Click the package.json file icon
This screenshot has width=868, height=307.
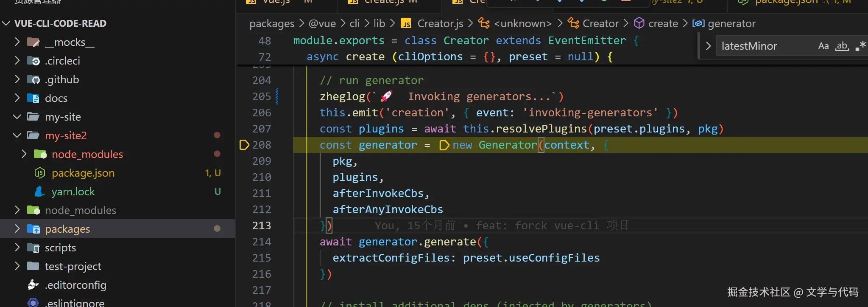(40, 173)
